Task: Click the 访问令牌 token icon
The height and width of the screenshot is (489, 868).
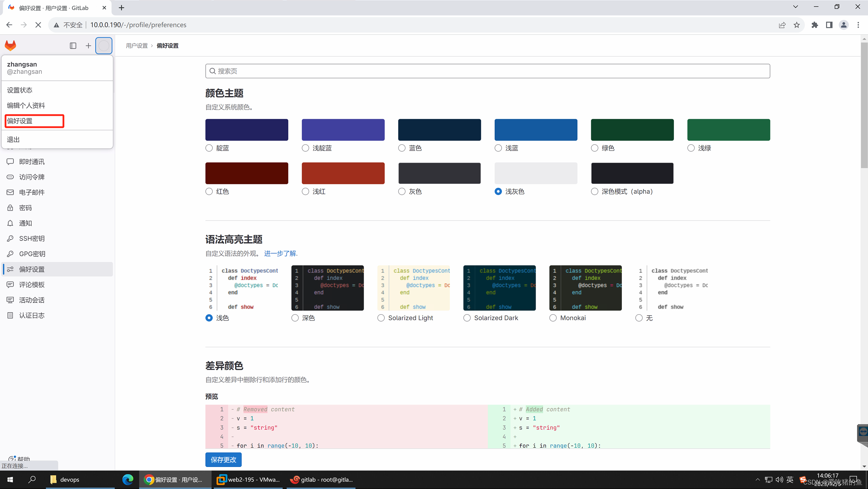Action: [10, 177]
